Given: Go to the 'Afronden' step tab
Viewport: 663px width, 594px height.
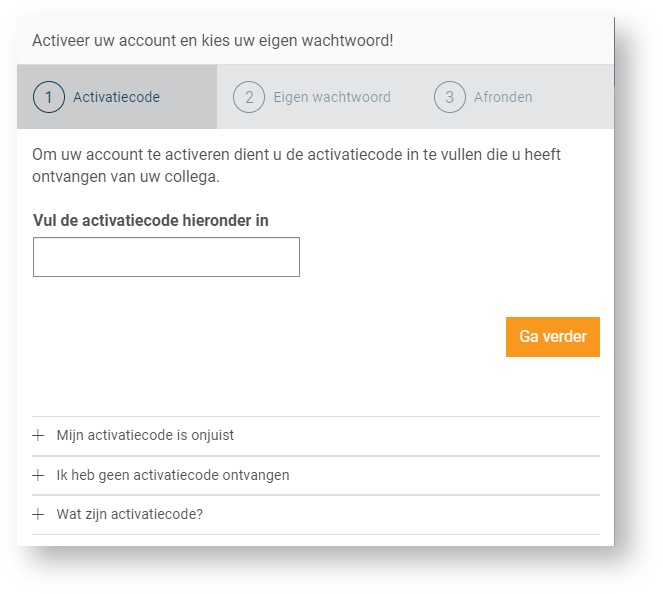Looking at the screenshot, I should point(503,97).
